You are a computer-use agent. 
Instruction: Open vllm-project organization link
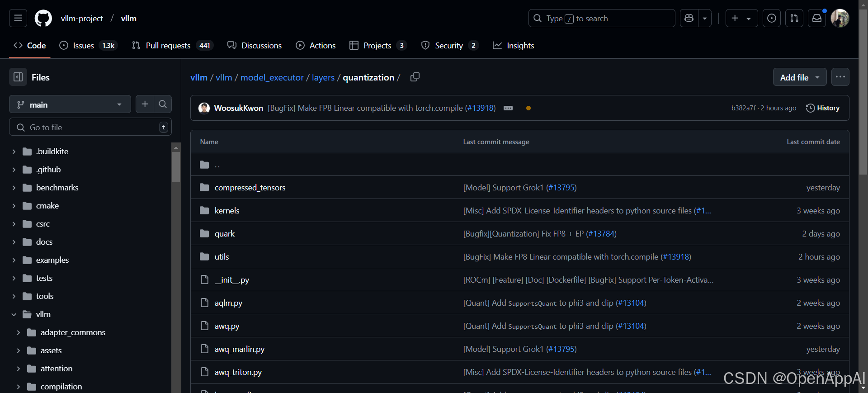click(x=82, y=18)
